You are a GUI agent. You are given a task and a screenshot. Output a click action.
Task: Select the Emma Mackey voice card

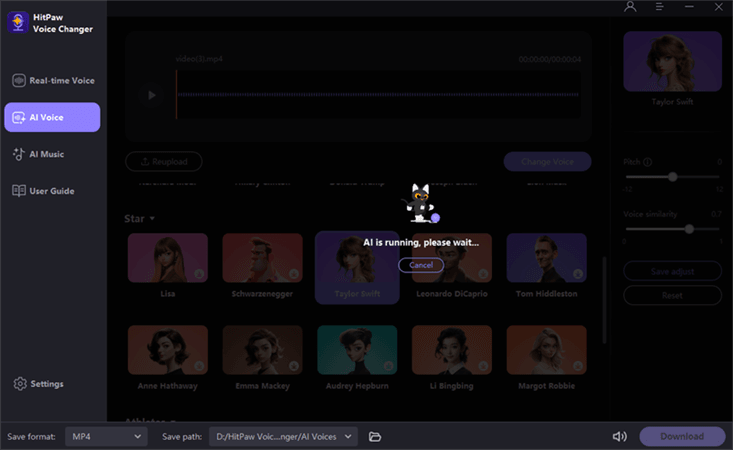tap(262, 358)
